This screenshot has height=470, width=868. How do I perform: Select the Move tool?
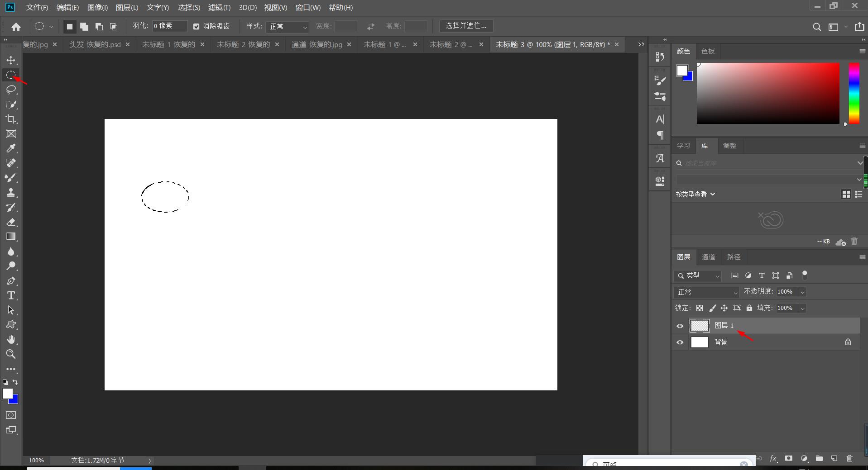[11, 60]
